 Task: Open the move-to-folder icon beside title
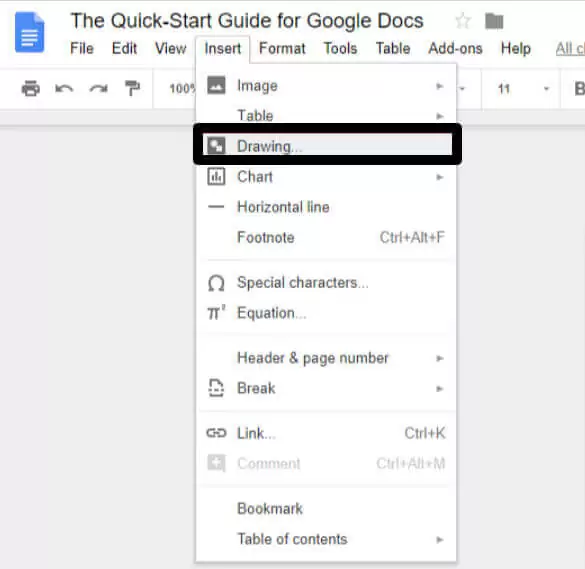494,21
